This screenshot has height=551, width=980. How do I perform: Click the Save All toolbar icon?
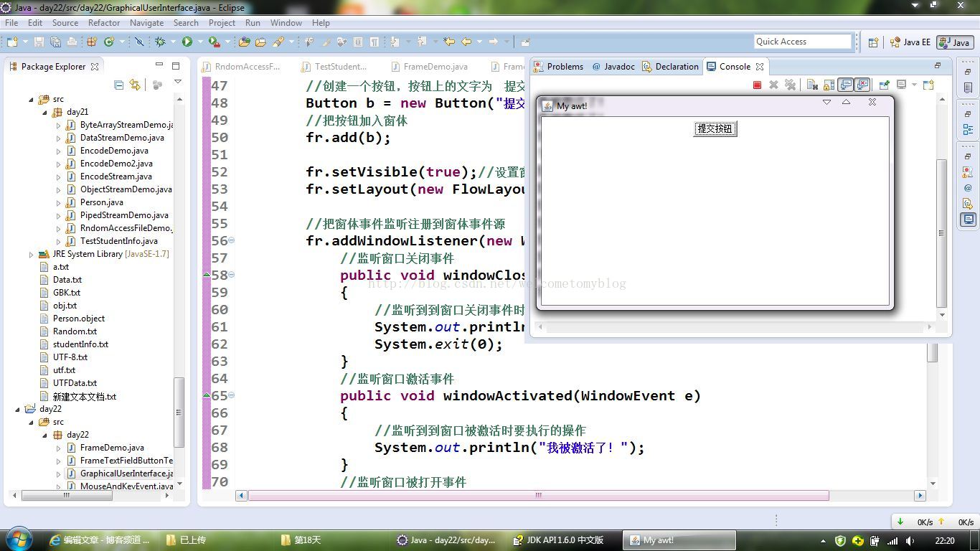(x=55, y=42)
